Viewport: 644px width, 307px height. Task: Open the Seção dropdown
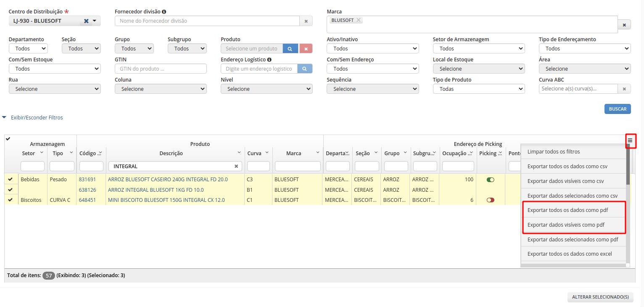pos(81,49)
